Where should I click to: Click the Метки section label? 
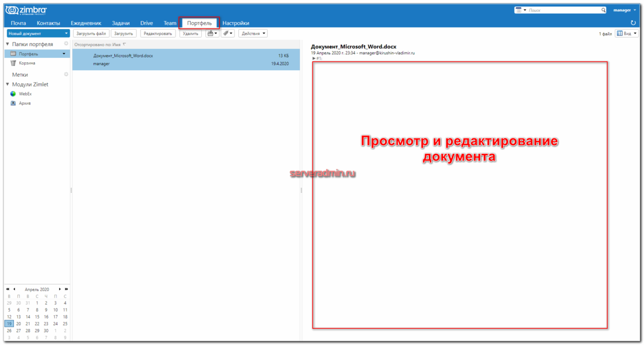click(x=20, y=75)
